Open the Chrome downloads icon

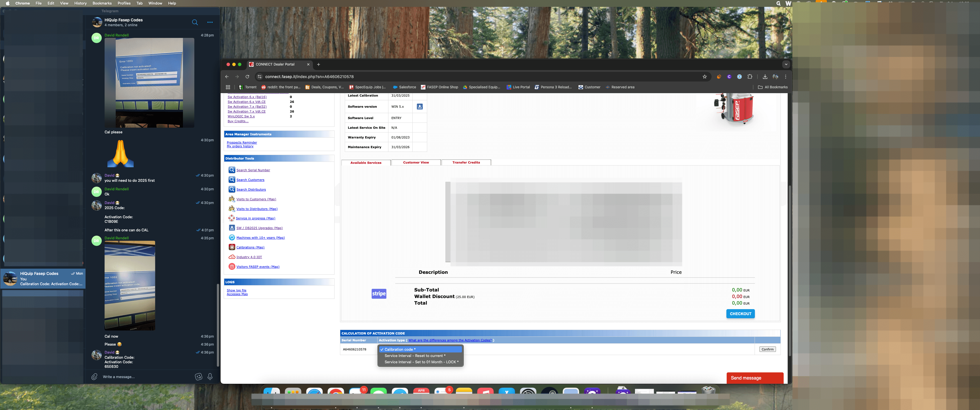[x=765, y=76]
